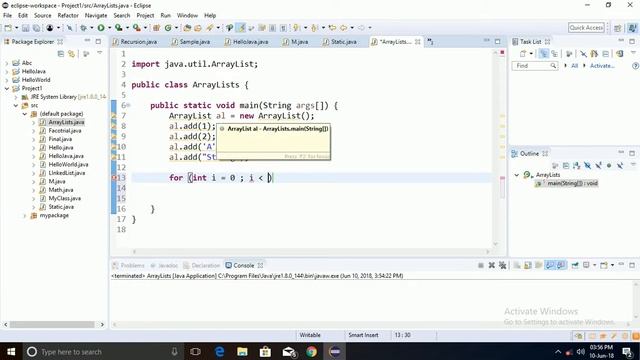
Task: Open the Refactor menu
Action: 68,16
